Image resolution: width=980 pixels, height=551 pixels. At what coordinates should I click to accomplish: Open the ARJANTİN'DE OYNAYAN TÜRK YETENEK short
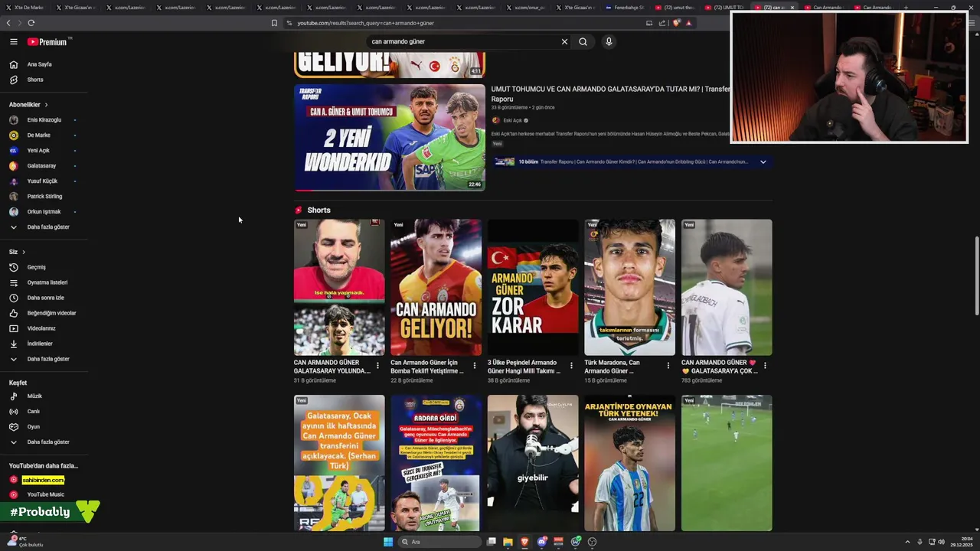click(629, 463)
